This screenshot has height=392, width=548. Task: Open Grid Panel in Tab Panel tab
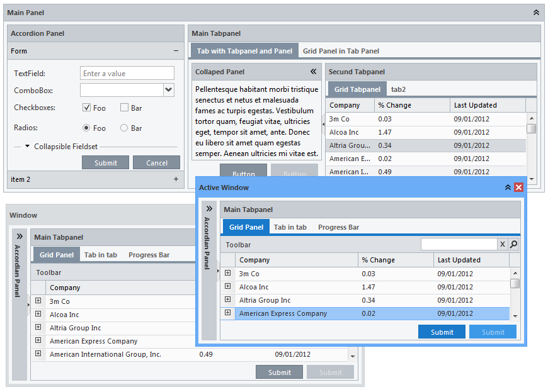341,51
